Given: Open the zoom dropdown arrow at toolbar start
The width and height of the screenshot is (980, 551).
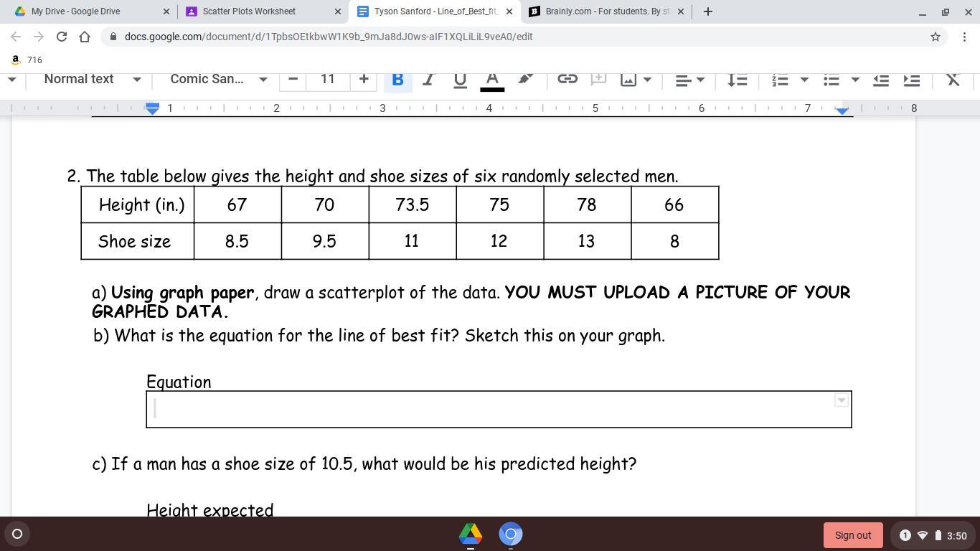Looking at the screenshot, I should pos(11,79).
